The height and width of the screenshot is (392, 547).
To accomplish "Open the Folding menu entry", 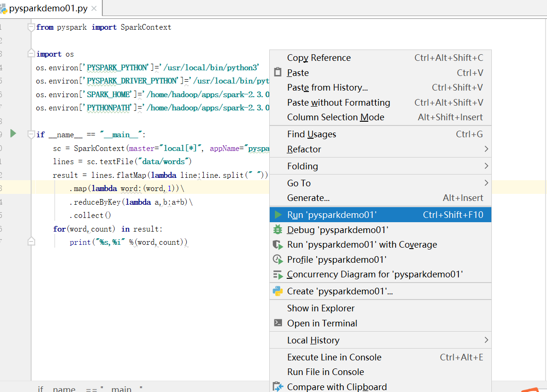I will pyautogui.click(x=381, y=166).
